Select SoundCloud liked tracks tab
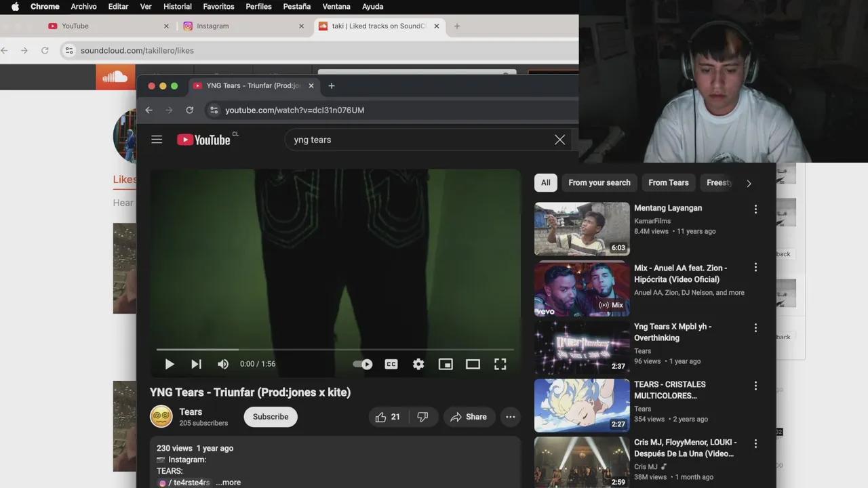The width and height of the screenshot is (868, 488). click(x=379, y=26)
